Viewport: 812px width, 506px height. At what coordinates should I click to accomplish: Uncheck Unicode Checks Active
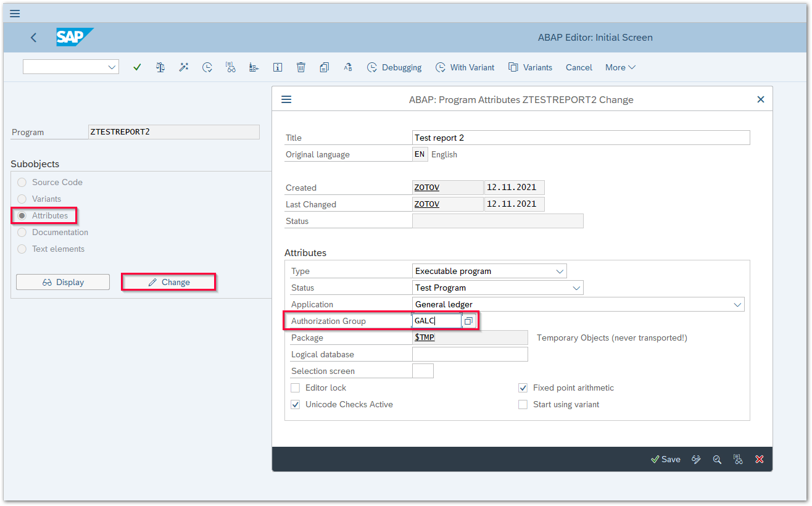coord(296,404)
